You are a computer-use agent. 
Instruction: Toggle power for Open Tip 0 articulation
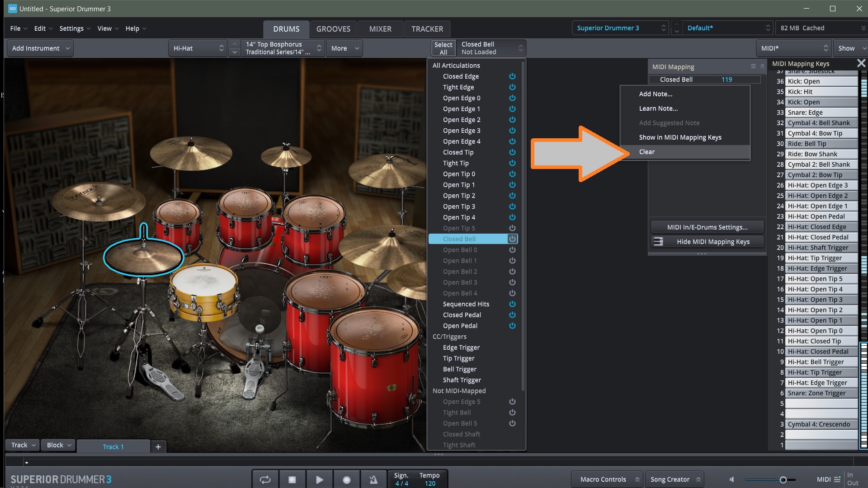coord(512,174)
